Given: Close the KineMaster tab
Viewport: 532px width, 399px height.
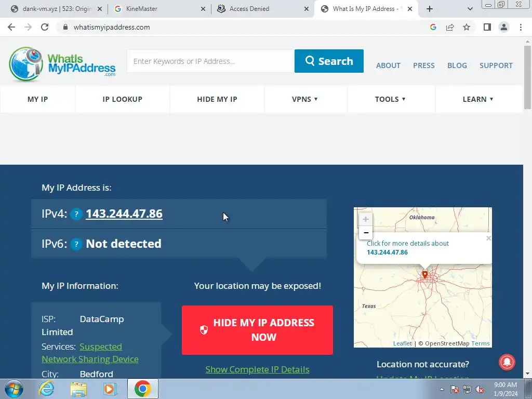Looking at the screenshot, I should (x=203, y=9).
